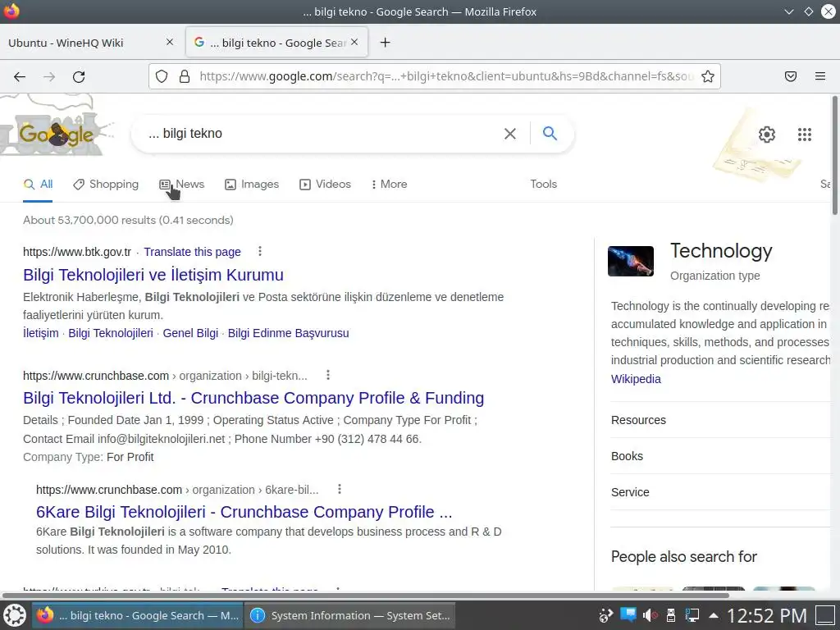Expand the More search filters menu
Image resolution: width=840 pixels, height=630 pixels.
point(390,184)
